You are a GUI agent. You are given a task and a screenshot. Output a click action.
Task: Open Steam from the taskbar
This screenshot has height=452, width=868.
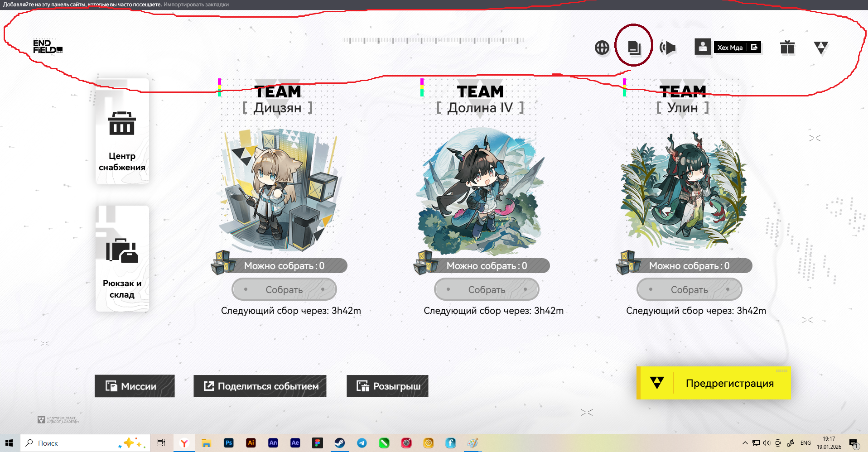click(x=340, y=443)
